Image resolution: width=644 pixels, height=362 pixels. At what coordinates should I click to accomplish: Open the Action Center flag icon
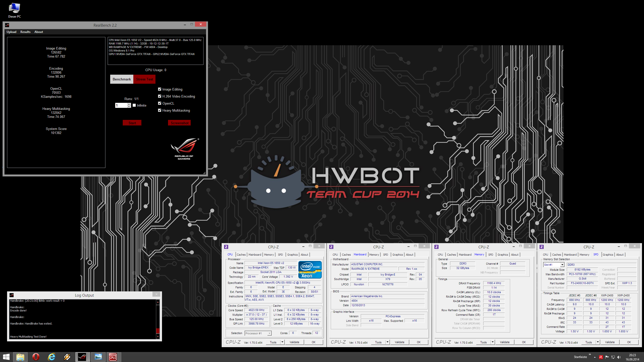click(607, 357)
